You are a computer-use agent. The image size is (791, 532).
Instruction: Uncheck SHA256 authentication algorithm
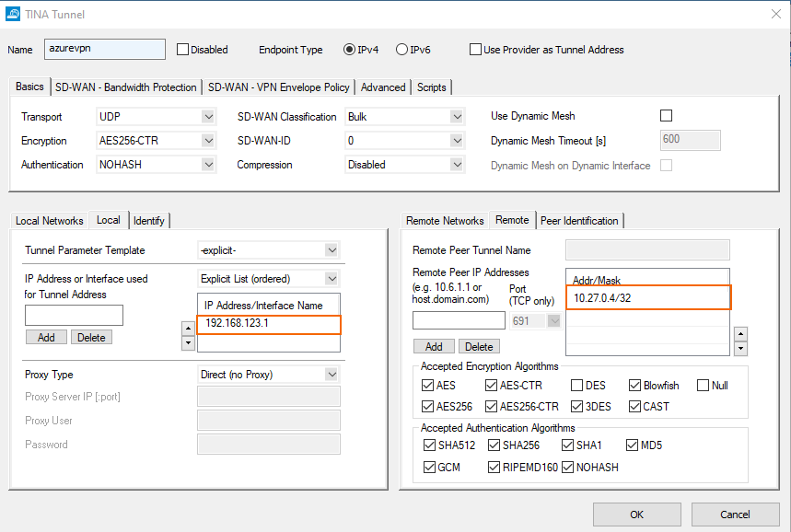[x=494, y=445]
